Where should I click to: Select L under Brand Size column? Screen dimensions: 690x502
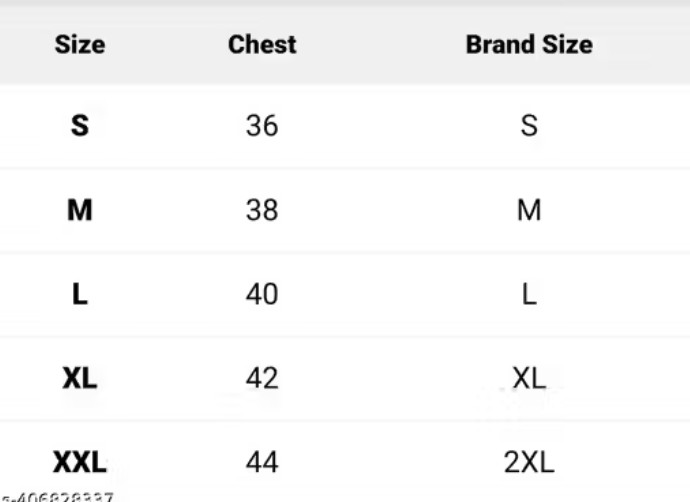click(528, 294)
